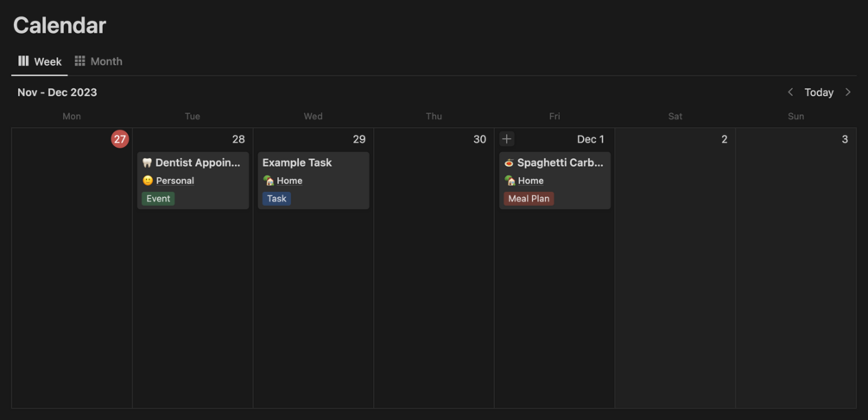Open the Dentist Appointment card
This screenshot has height=420, width=868.
coord(198,162)
